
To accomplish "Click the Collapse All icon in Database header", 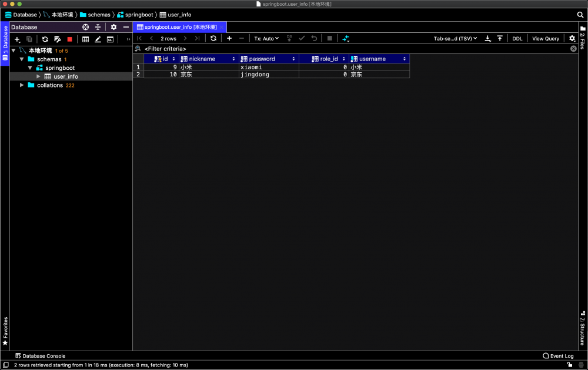I will point(98,27).
